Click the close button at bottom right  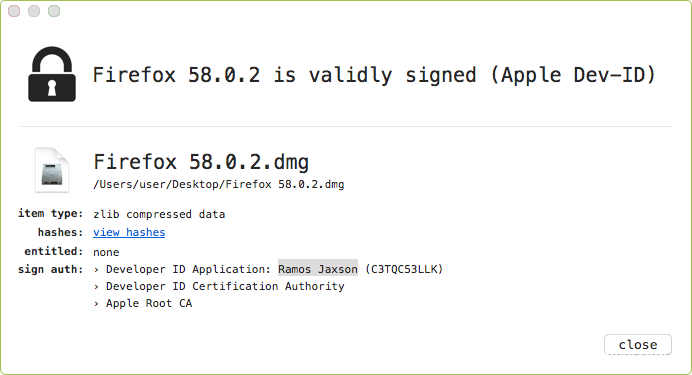[x=638, y=345]
